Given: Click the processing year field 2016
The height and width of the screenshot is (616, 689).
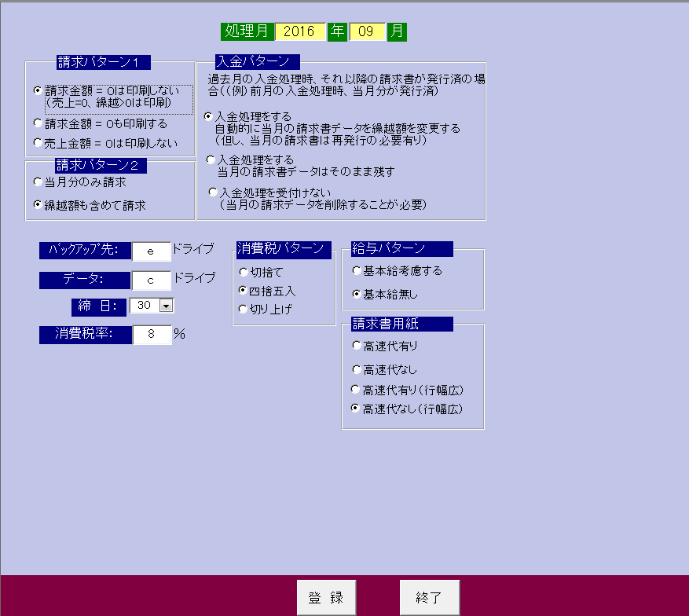Looking at the screenshot, I should (x=299, y=31).
